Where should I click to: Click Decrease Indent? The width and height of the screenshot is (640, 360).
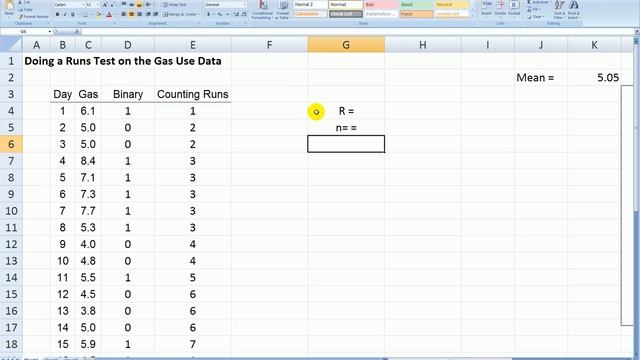(148, 14)
